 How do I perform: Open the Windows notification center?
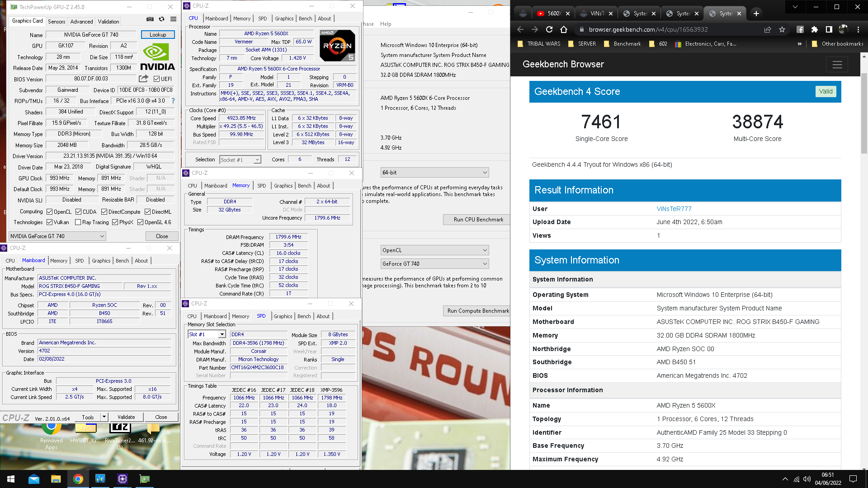(853, 479)
